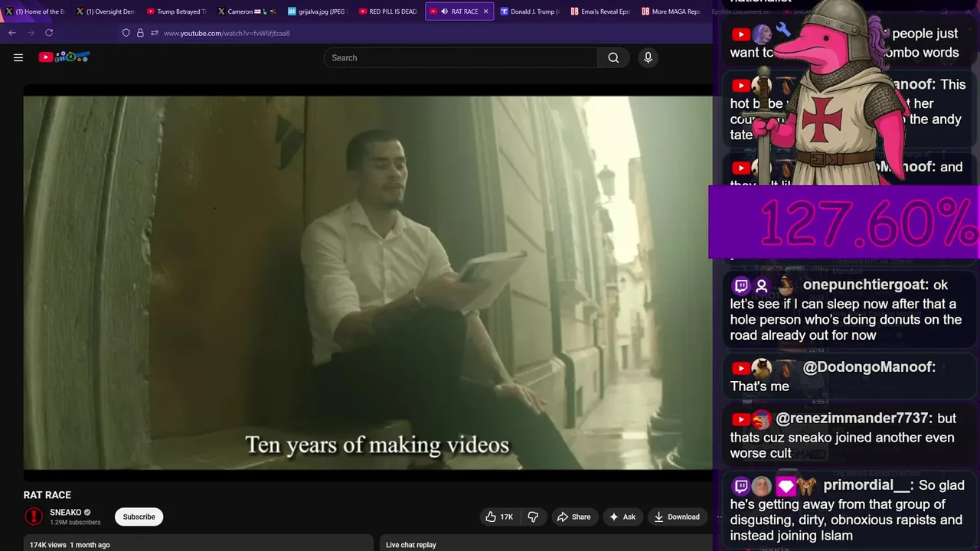
Task: Open the Donald J. Trump tab
Action: tap(529, 11)
